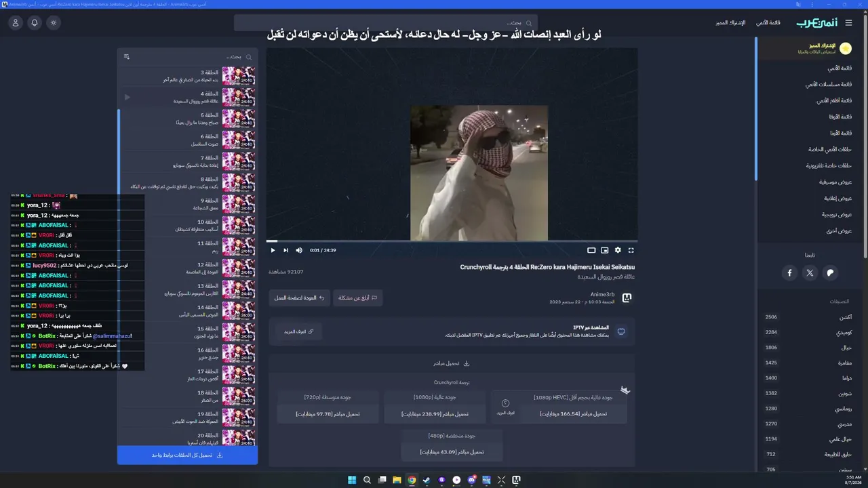
Task: Click download all episodes button (تحميل كل الحلقات)
Action: click(x=187, y=455)
